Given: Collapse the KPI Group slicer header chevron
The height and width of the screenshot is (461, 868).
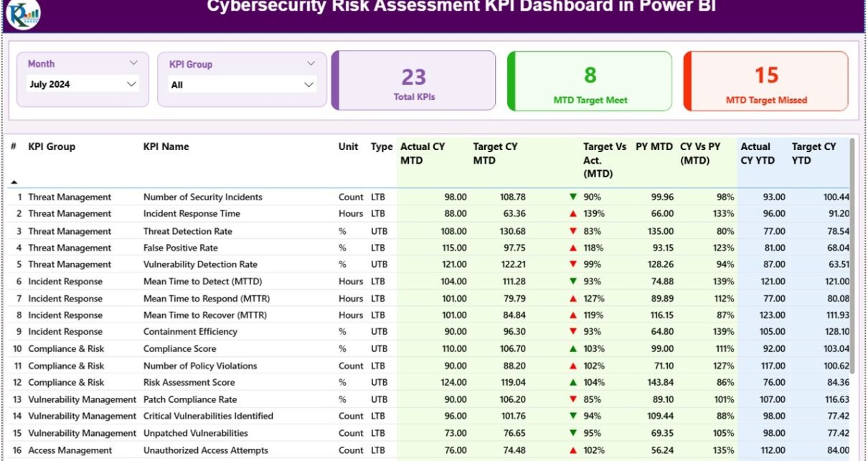Looking at the screenshot, I should click(x=311, y=63).
